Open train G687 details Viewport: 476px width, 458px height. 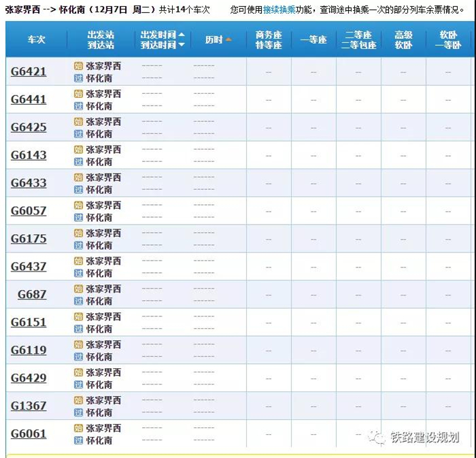[32, 294]
